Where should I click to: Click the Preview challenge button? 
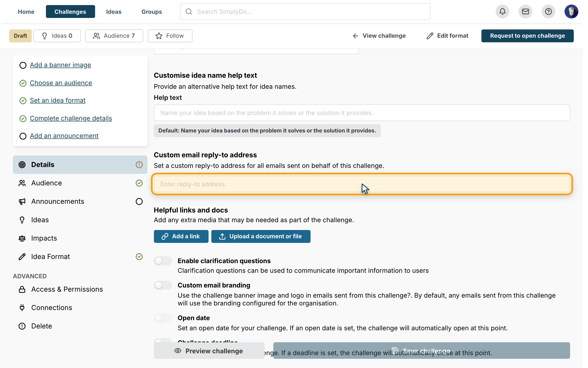[209, 351]
